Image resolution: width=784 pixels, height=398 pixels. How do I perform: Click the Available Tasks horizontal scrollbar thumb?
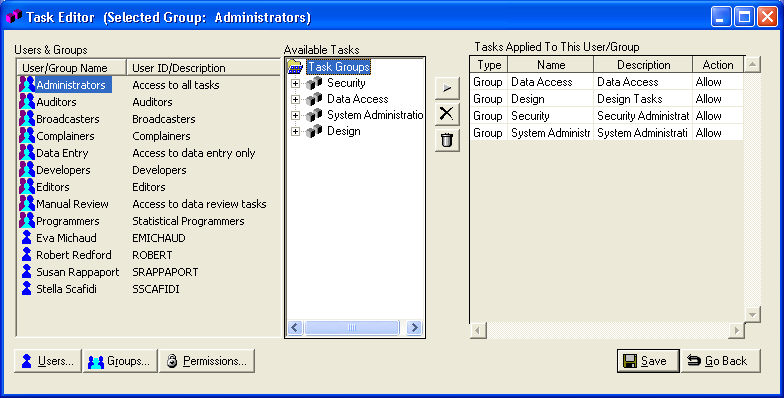point(352,328)
